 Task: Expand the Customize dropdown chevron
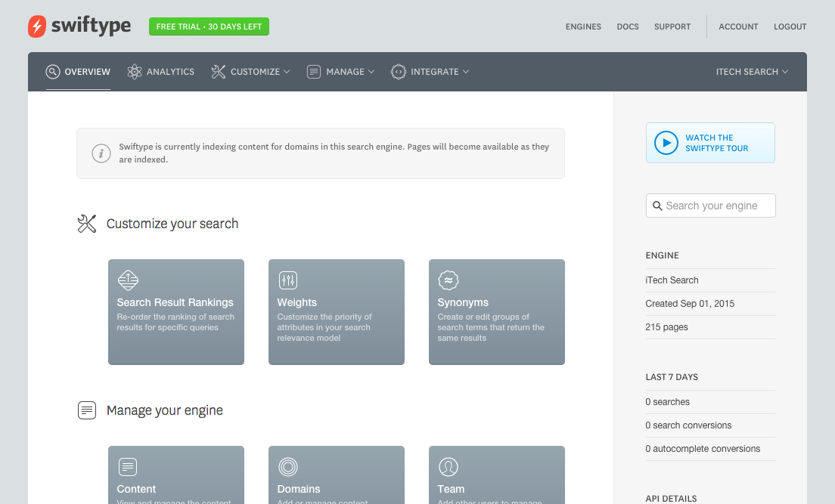point(287,72)
